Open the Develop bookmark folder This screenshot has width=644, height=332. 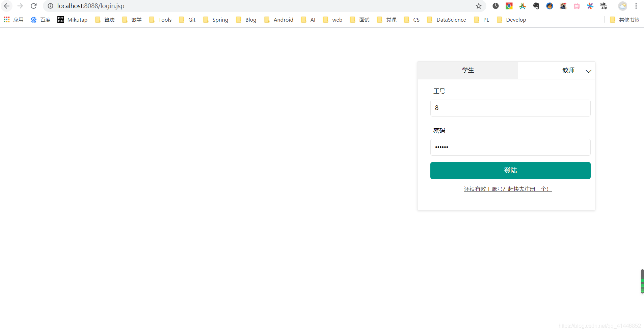click(512, 20)
